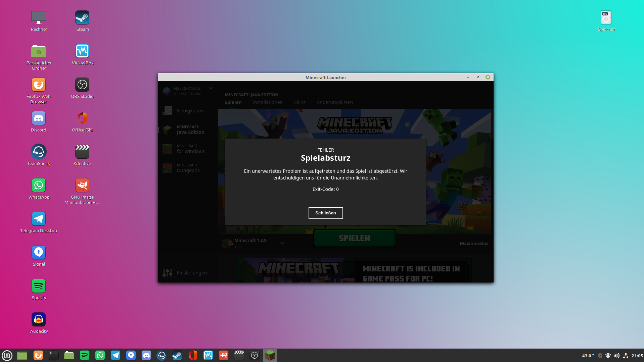The height and width of the screenshot is (362, 644).
Task: Switch to the Installationen tab
Action: [x=268, y=102]
